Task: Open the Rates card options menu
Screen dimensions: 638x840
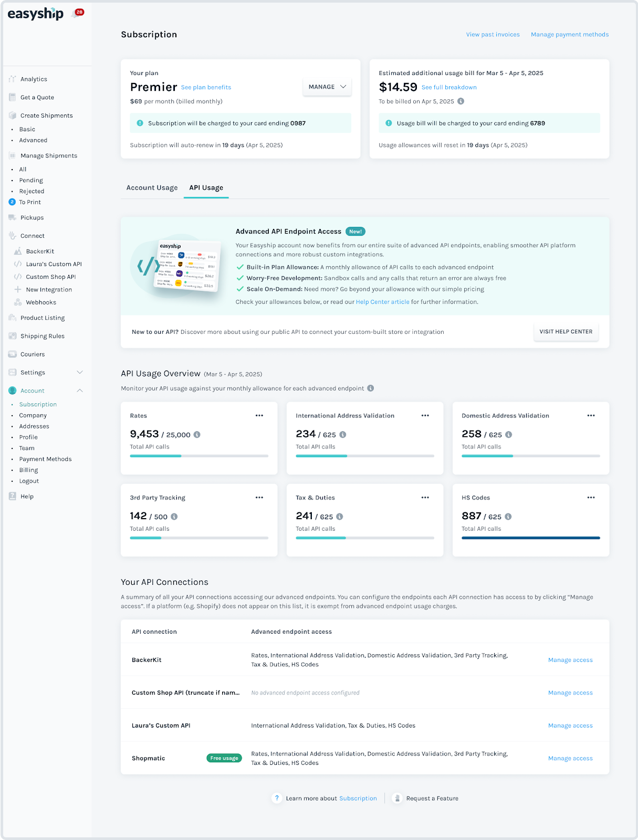Action: pyautogui.click(x=259, y=416)
